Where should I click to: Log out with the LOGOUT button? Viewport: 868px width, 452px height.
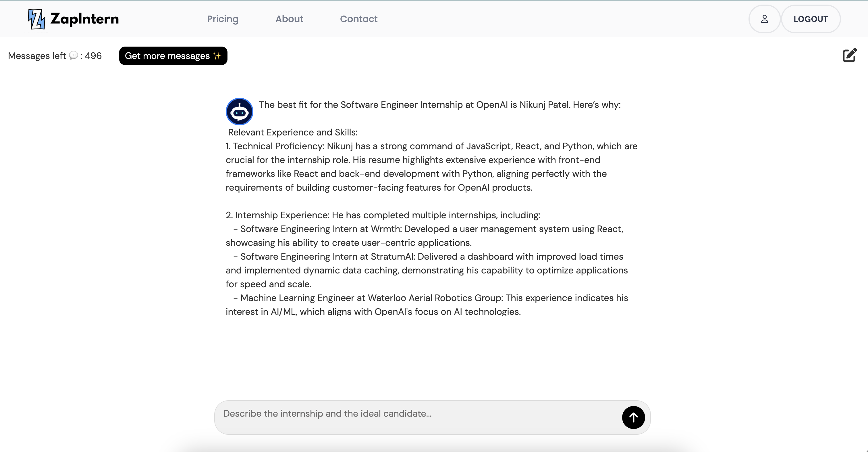[x=810, y=19]
